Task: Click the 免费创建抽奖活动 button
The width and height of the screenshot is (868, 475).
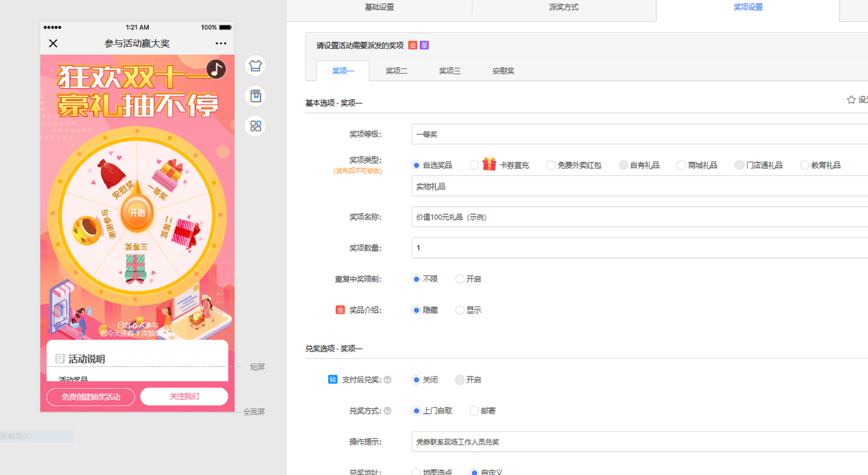Action: (x=91, y=397)
